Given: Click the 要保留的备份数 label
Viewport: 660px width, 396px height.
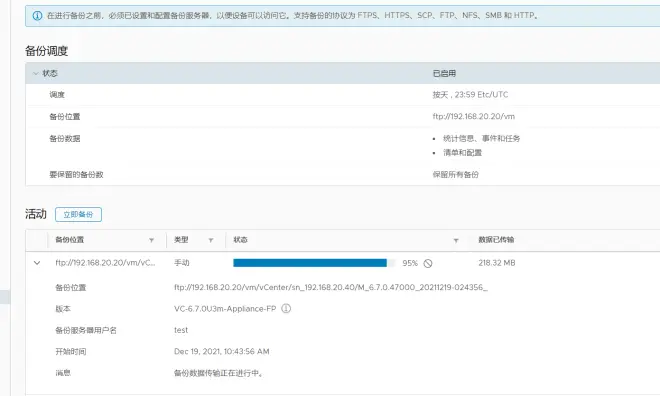Looking at the screenshot, I should point(76,175).
